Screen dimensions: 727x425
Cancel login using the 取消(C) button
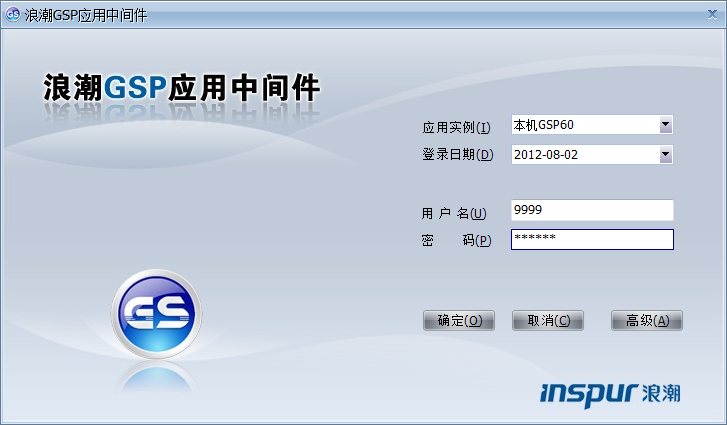pyautogui.click(x=548, y=320)
